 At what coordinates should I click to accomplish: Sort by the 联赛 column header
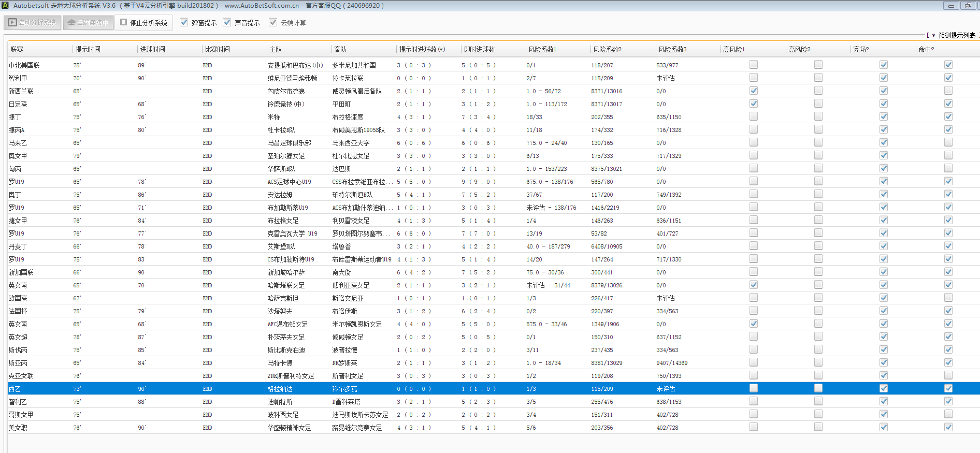coord(17,49)
